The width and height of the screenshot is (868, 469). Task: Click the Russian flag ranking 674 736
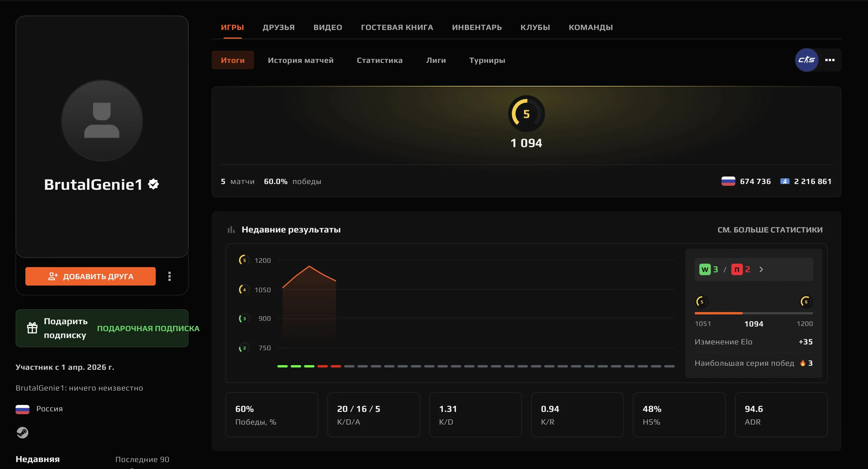click(x=728, y=181)
